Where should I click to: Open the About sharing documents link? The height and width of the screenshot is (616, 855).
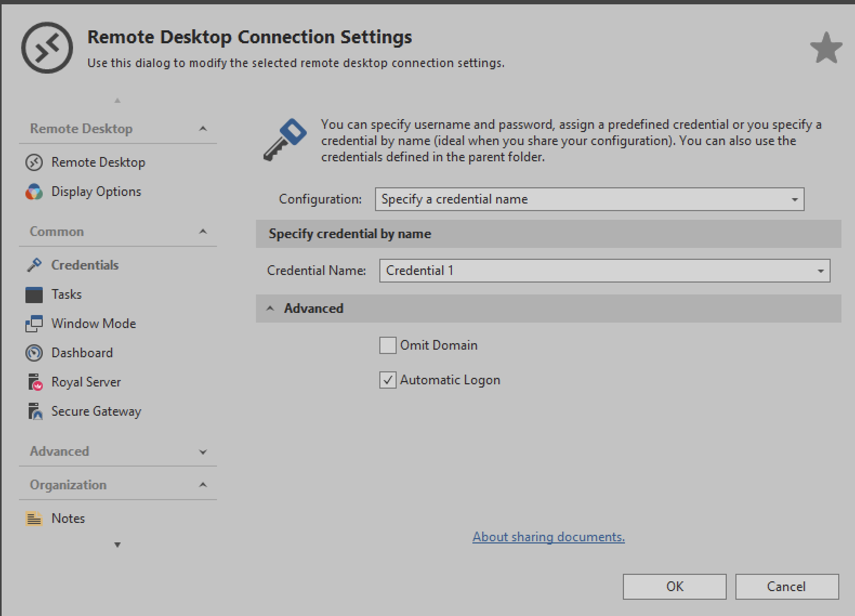point(548,537)
